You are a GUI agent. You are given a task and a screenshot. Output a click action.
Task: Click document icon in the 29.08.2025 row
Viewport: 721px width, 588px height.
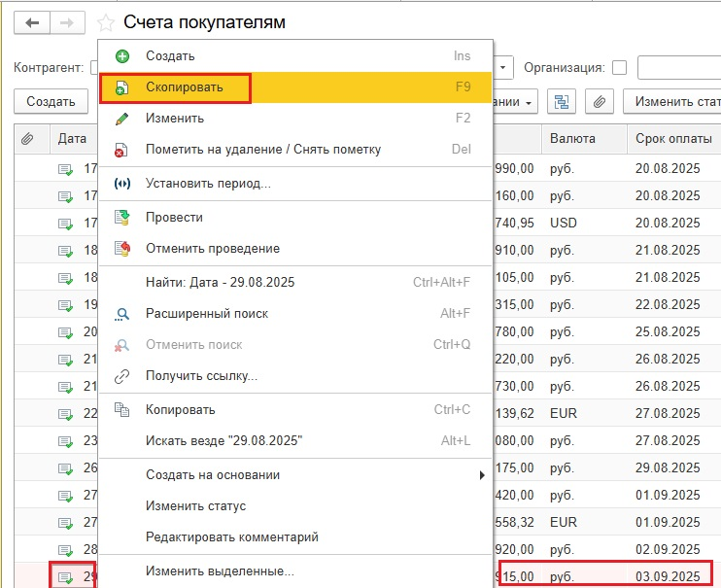65,468
